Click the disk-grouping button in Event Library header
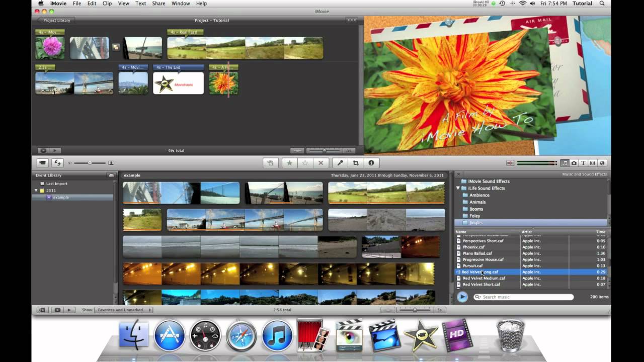 (x=111, y=175)
